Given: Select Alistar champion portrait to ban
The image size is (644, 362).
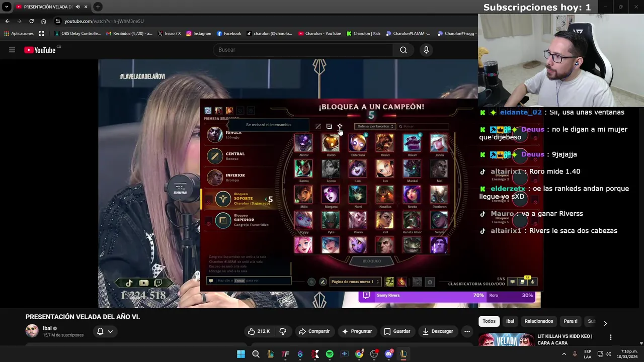Looking at the screenshot, I should [303, 143].
